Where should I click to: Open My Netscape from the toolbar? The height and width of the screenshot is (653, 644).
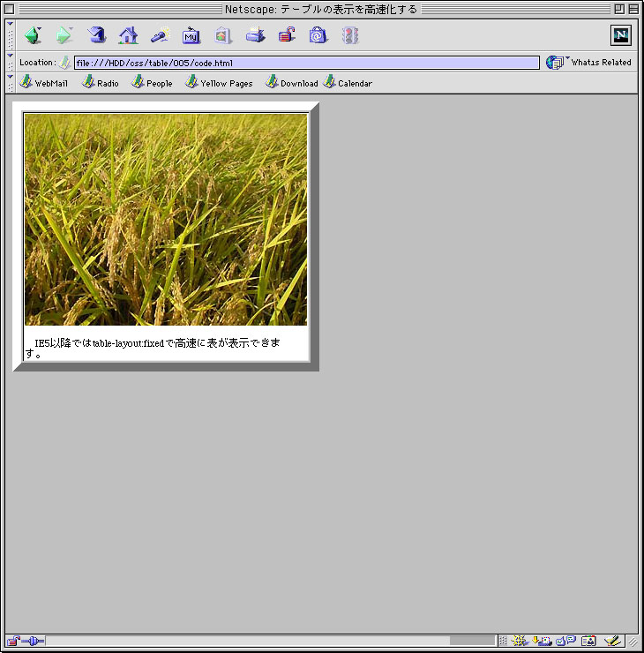pyautogui.click(x=191, y=35)
